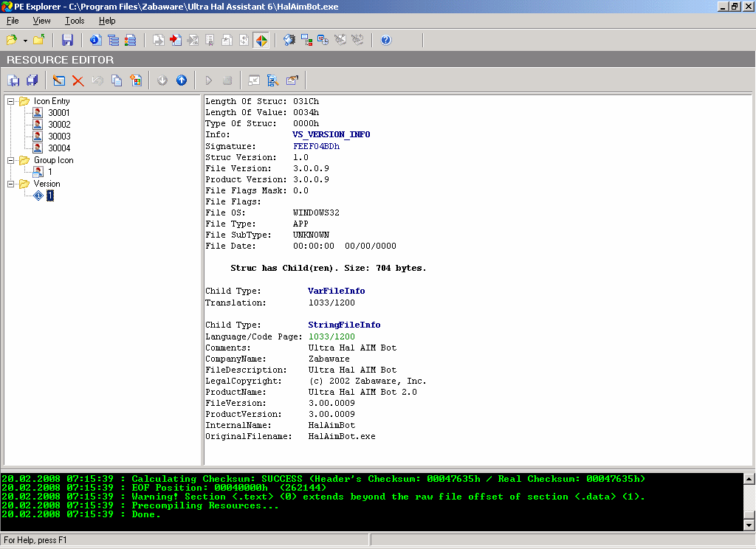
Task: Click the blue Move Up arrow icon
Action: (x=182, y=80)
